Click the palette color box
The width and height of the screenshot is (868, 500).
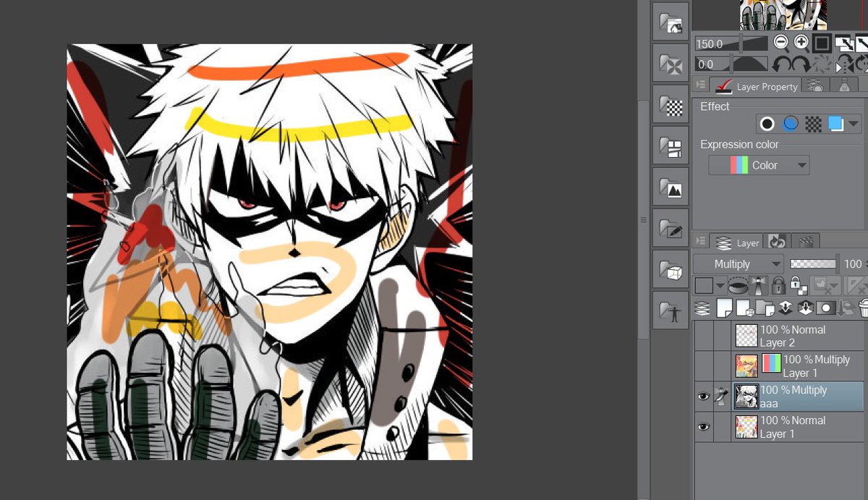pos(704,285)
